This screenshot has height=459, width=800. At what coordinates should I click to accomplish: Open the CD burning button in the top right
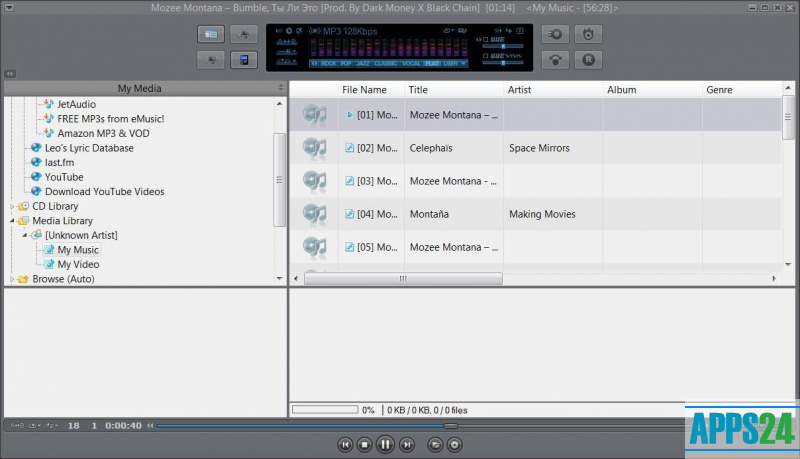(590, 34)
